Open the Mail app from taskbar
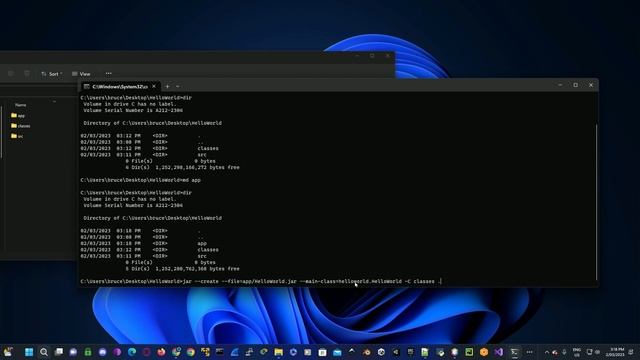 pos(337,352)
